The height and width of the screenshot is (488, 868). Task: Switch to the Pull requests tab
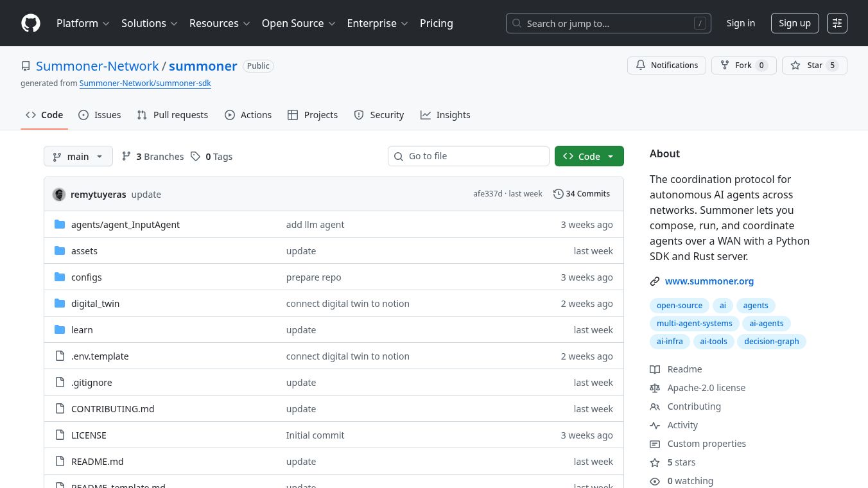tap(173, 115)
